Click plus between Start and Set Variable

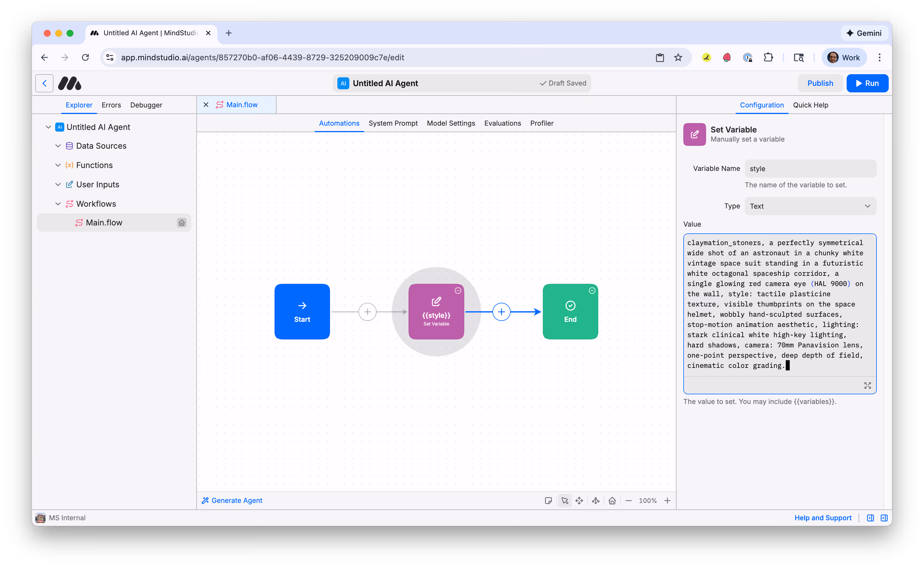pos(367,312)
